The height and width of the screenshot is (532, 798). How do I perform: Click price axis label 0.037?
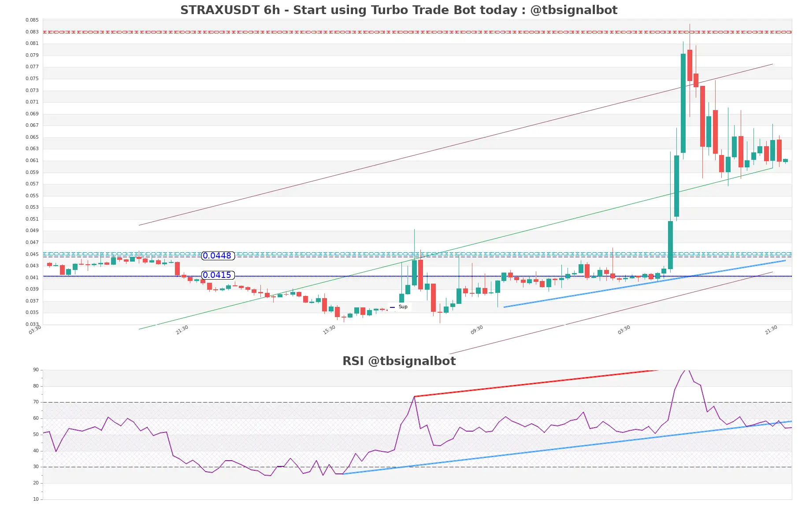pos(32,301)
